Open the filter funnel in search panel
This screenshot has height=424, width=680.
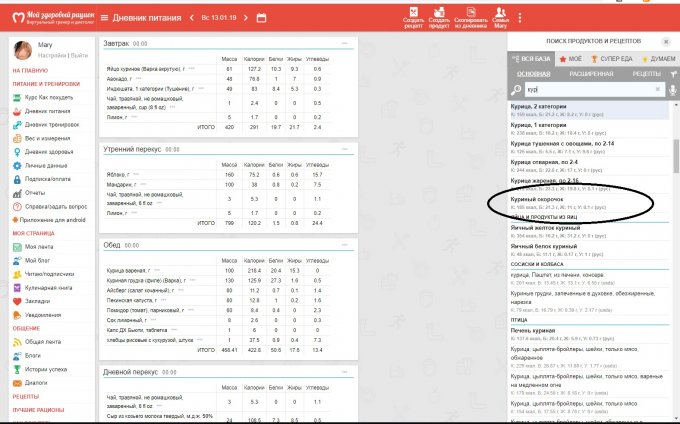(x=673, y=74)
